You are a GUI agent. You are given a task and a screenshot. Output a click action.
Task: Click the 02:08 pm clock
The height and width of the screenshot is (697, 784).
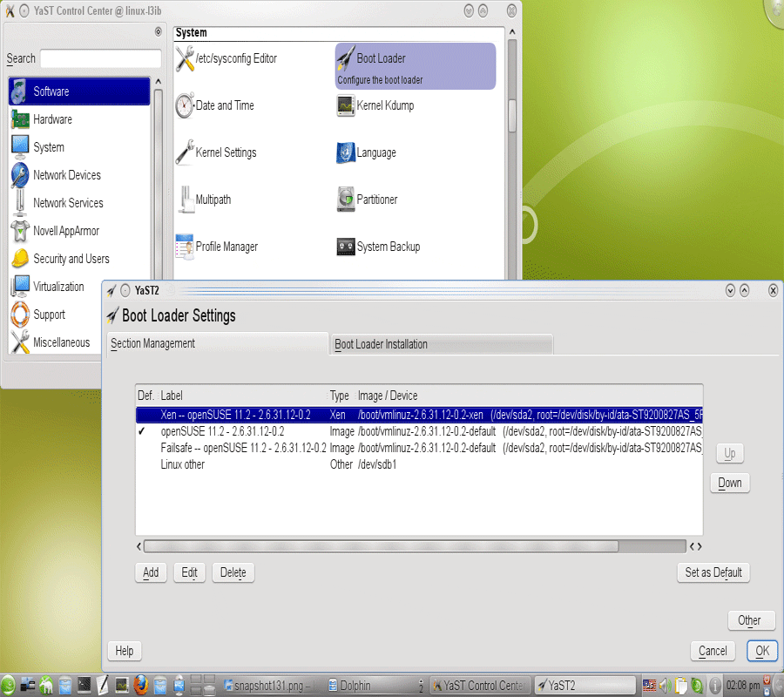743,686
